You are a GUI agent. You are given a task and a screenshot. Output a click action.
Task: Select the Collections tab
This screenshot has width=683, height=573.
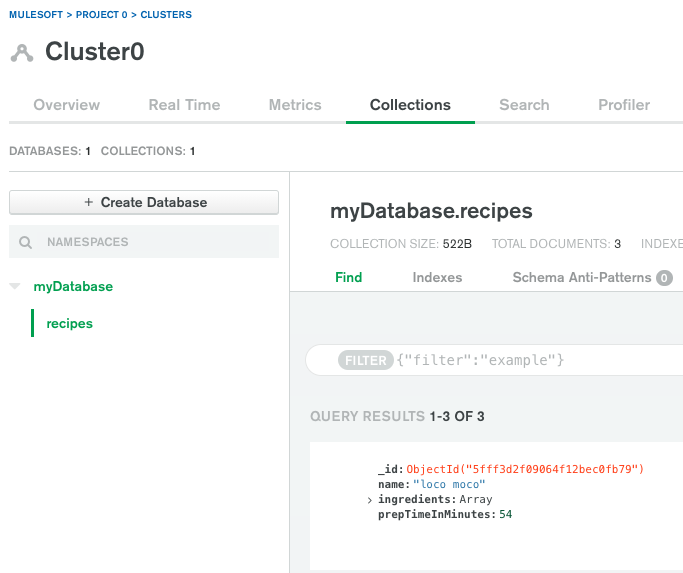pyautogui.click(x=410, y=105)
